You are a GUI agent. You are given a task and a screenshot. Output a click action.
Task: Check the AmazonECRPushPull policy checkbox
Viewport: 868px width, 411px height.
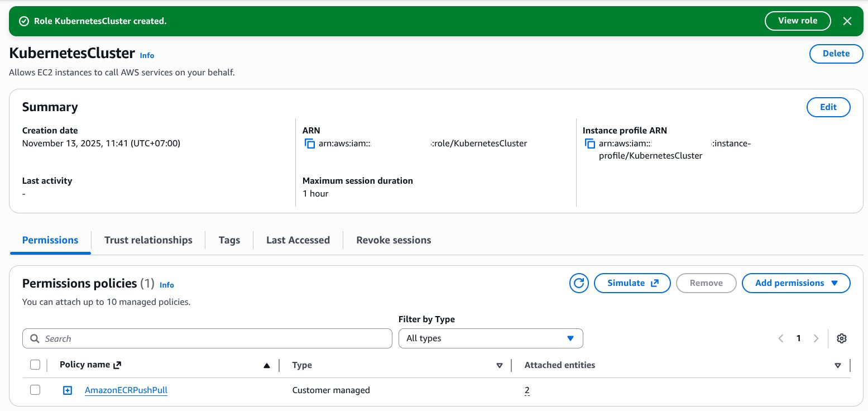[35, 390]
